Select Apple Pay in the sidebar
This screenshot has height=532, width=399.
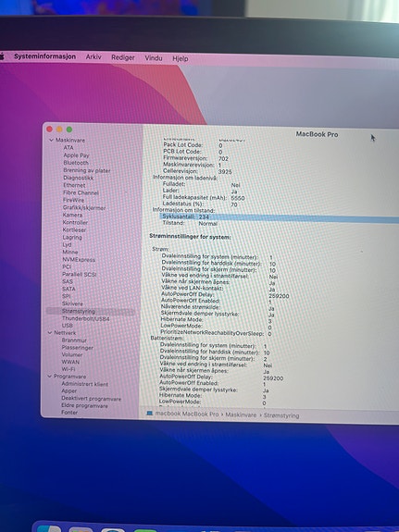click(76, 155)
